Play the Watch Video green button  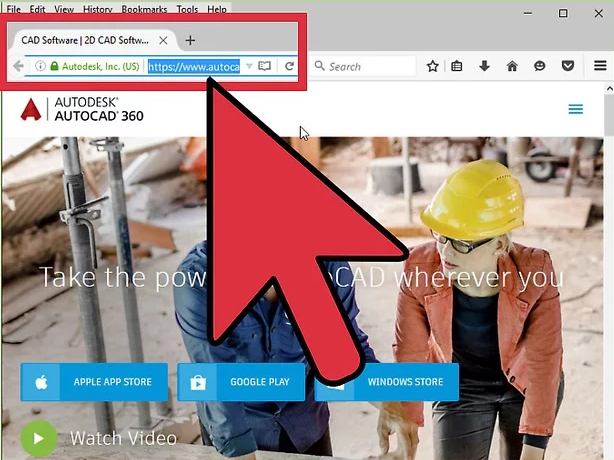[38, 438]
